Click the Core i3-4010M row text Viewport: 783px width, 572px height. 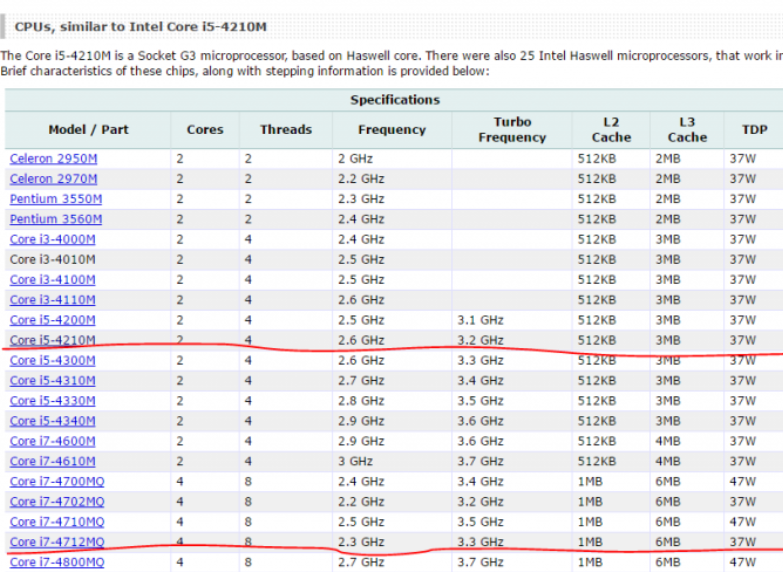point(52,260)
